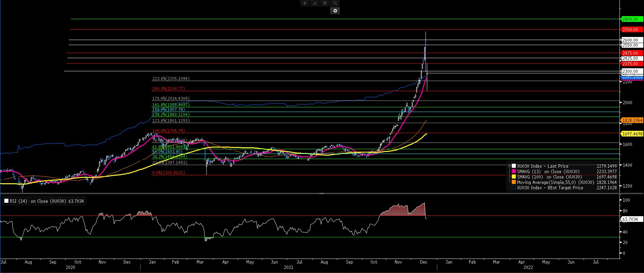Image resolution: width=644 pixels, height=273 pixels.
Task: Select 'XU030 Index - BEst Target Price' legend entry
Action: pyautogui.click(x=550, y=188)
